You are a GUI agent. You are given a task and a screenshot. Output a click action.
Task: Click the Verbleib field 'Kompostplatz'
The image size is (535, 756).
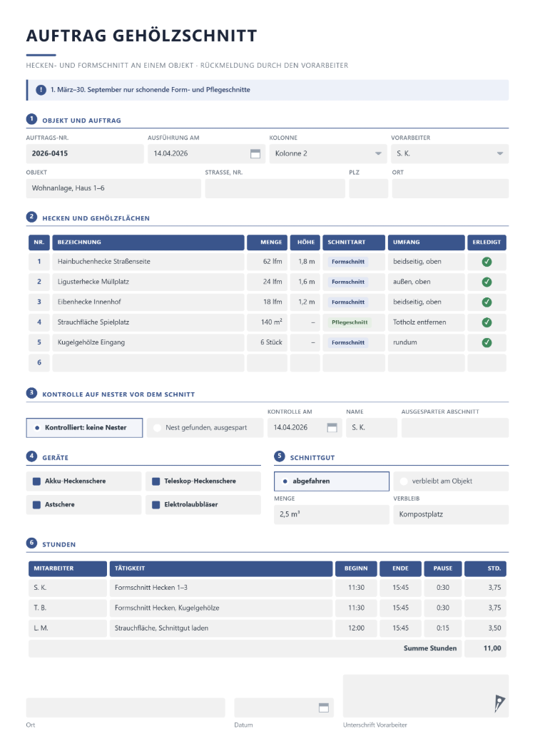451,514
